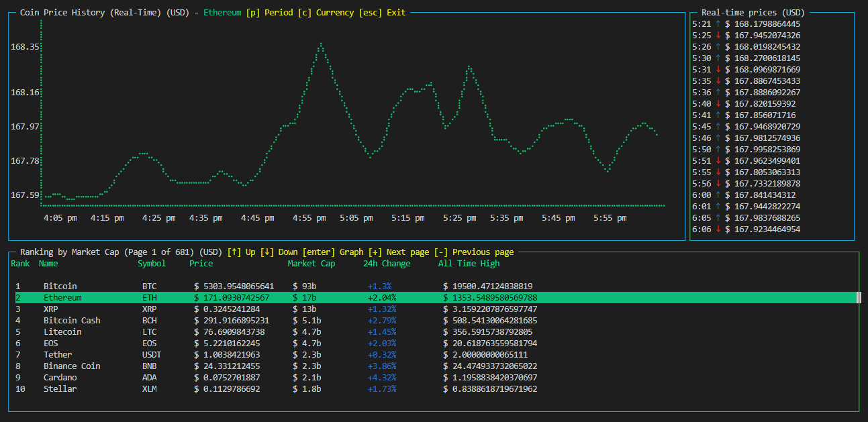868x422 pixels.
Task: Click the [+] Next page label
Action: coord(399,252)
